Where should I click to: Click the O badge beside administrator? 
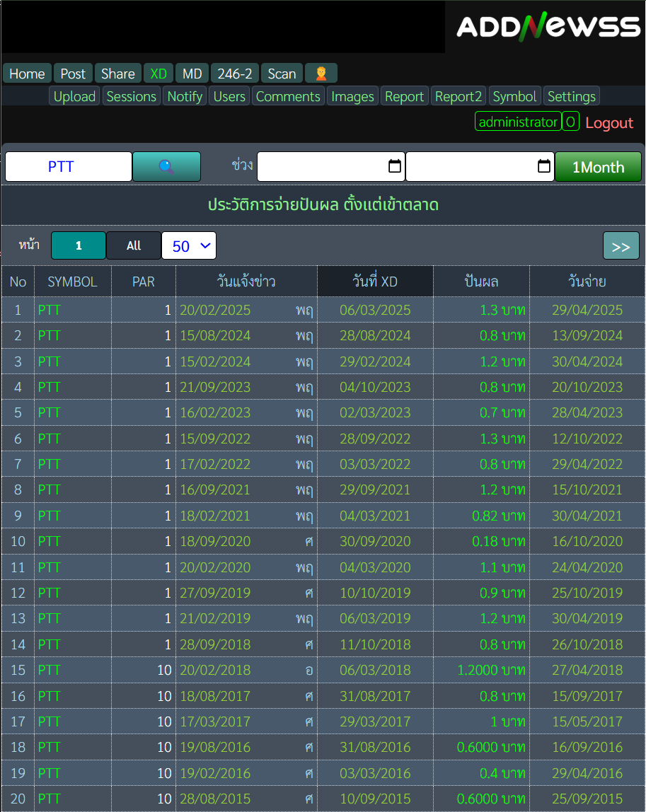pyautogui.click(x=570, y=122)
